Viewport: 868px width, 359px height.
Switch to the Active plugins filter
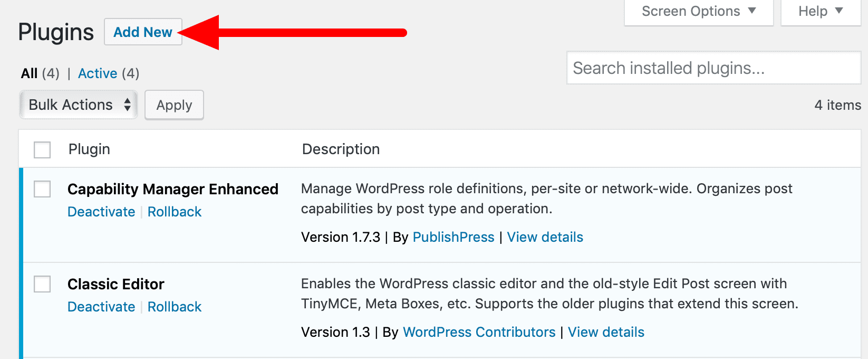point(98,73)
